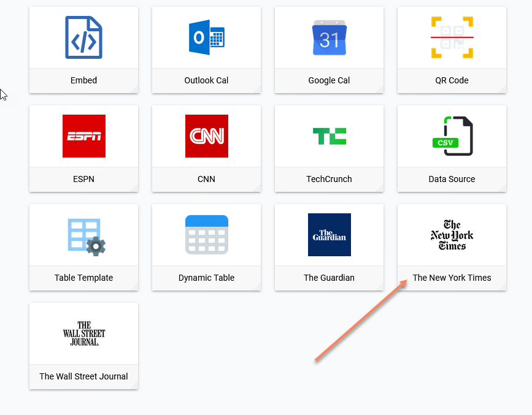This screenshot has height=415, width=532.
Task: Open the CSV Data Source icon
Action: coord(452,136)
